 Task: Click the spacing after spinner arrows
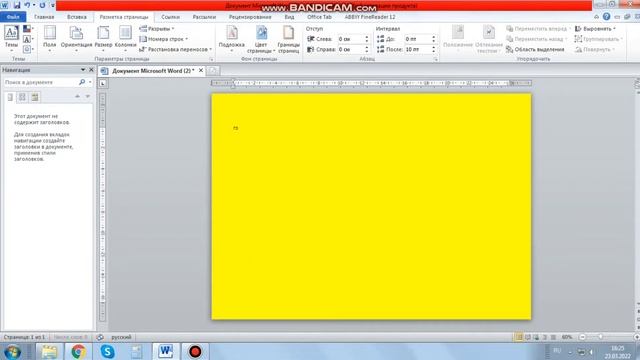[433, 49]
